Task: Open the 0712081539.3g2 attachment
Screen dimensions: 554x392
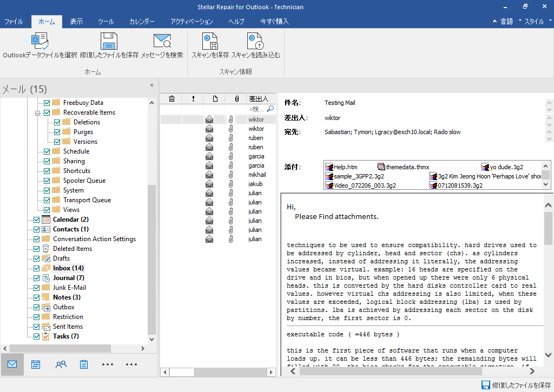Action: [x=456, y=185]
